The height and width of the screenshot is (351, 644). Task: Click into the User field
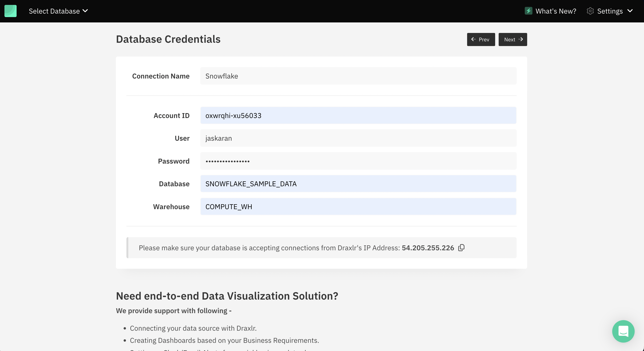[358, 138]
